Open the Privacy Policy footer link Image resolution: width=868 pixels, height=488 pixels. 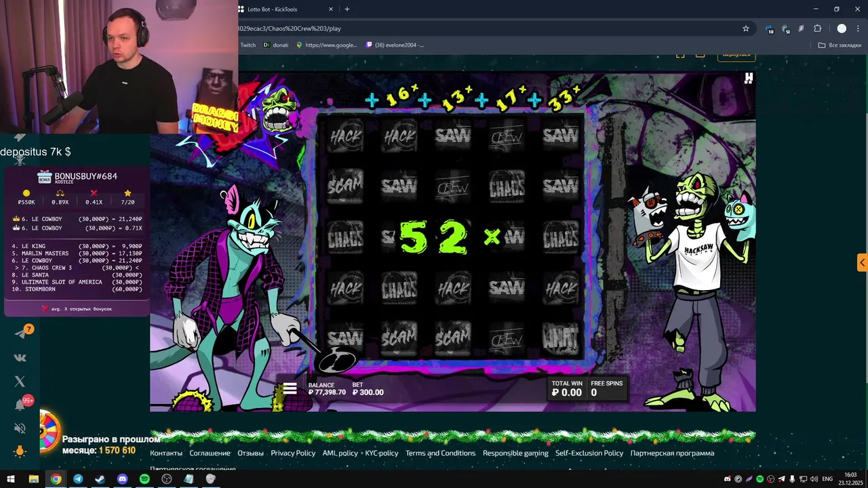point(293,453)
